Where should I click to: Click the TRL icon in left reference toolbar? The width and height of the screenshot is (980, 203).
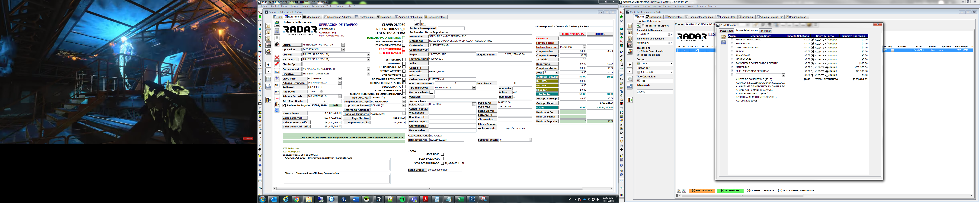tap(277, 85)
